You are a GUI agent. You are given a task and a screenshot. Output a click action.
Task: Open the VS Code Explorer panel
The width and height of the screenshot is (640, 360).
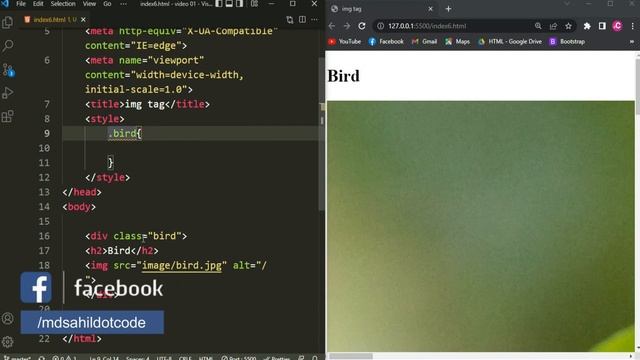(7, 22)
